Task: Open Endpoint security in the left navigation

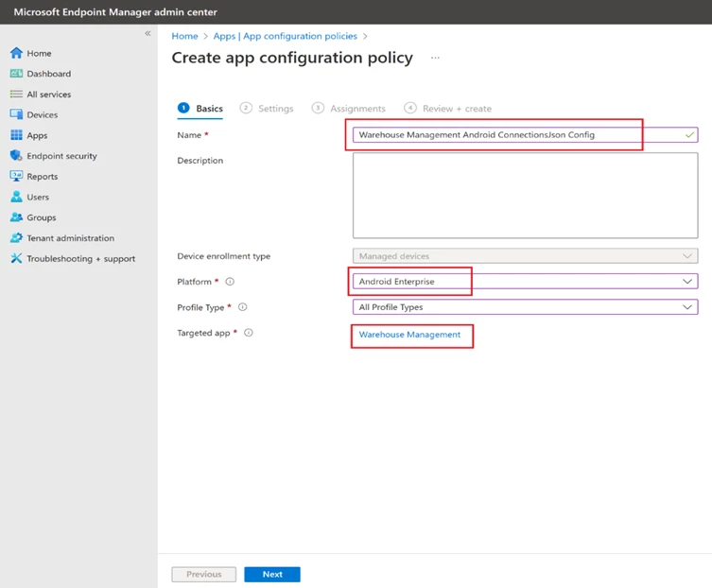Action: pyautogui.click(x=61, y=156)
